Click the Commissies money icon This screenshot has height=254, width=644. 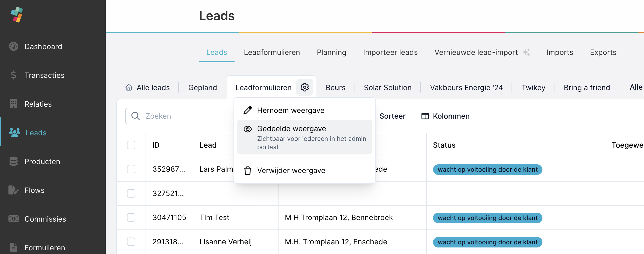[14, 219]
